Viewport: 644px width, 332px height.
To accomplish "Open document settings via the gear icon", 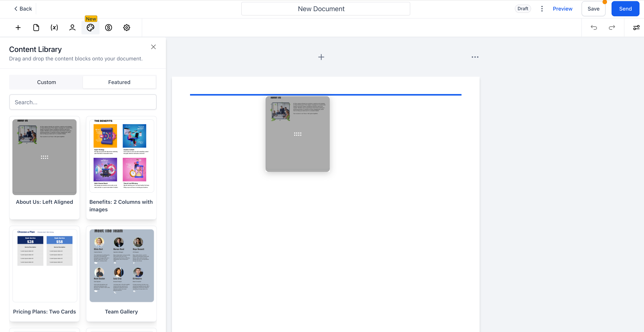I will coord(126,28).
